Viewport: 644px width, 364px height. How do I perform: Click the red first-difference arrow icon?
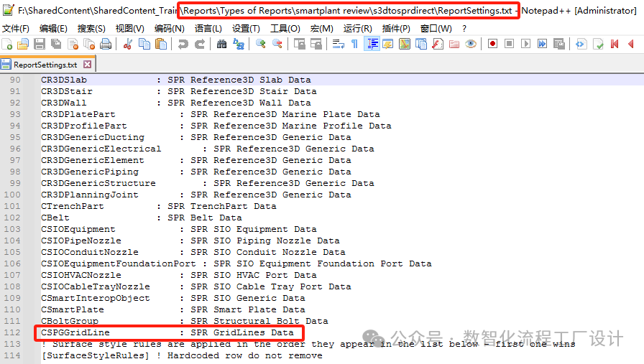click(x=615, y=44)
